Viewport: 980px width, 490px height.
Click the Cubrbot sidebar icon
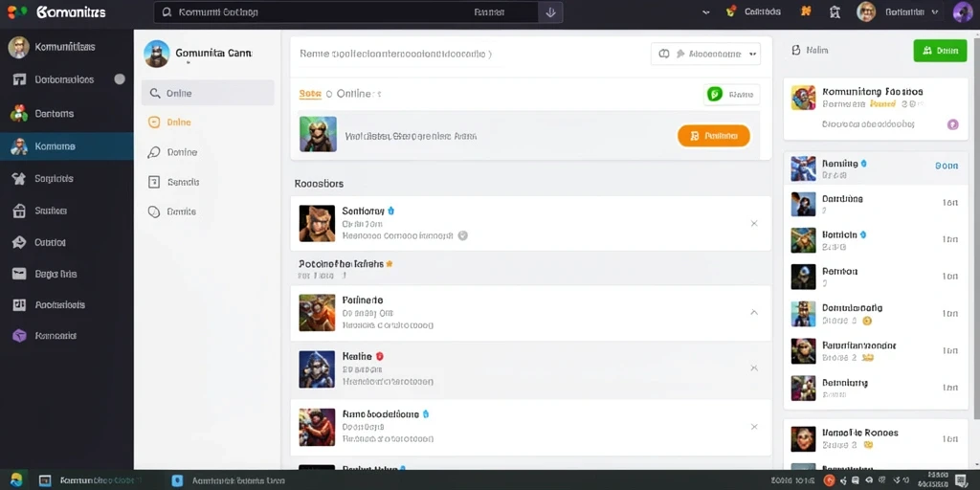[19, 242]
